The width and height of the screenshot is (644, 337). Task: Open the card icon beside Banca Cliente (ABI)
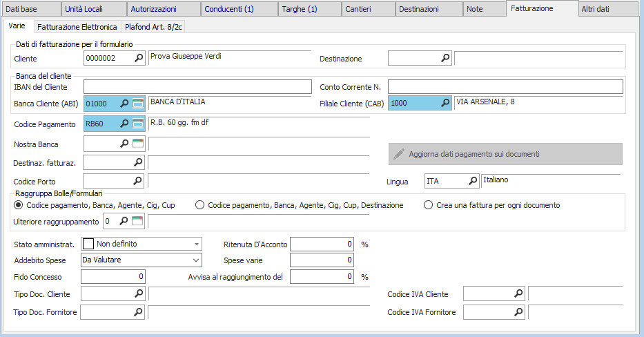coord(138,104)
